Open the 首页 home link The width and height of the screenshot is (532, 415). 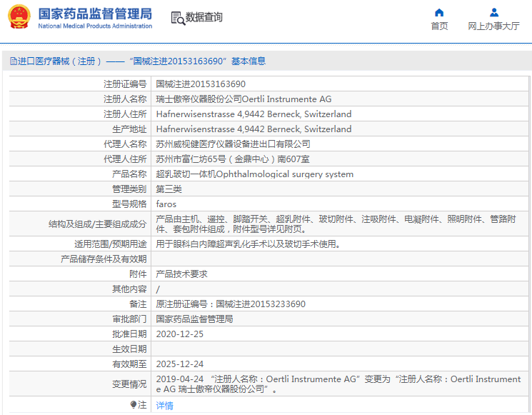pos(439,26)
